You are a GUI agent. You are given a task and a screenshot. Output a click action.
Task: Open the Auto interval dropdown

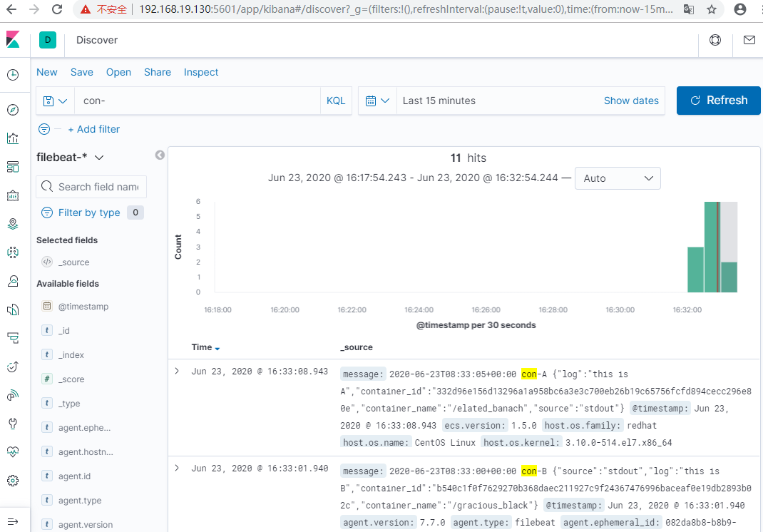click(x=616, y=178)
